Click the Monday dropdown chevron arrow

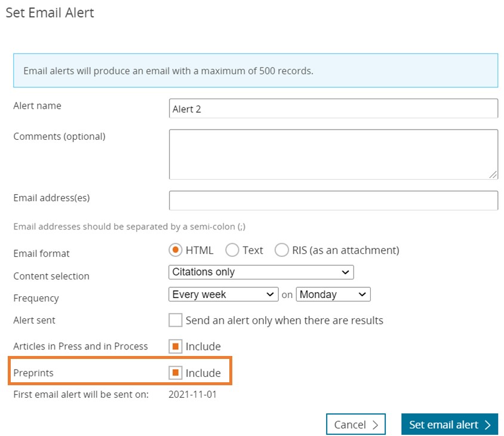click(362, 294)
